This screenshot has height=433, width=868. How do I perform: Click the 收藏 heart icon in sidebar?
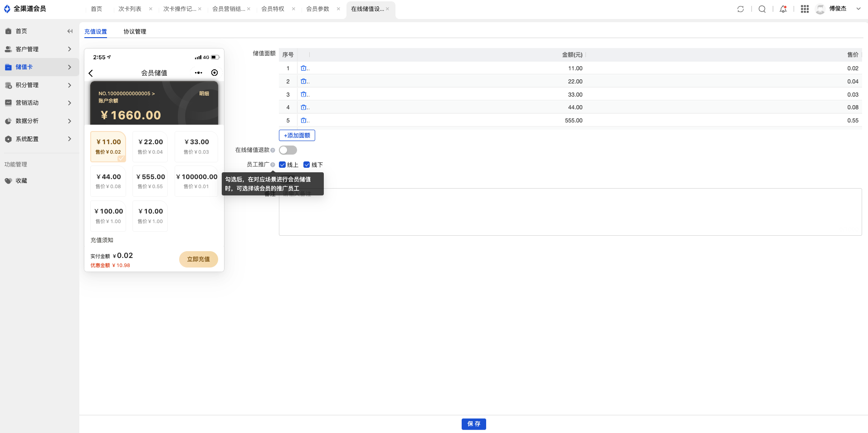coord(8,180)
